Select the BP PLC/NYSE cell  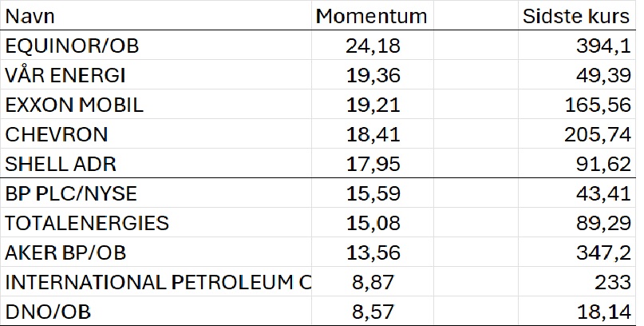pos(156,193)
